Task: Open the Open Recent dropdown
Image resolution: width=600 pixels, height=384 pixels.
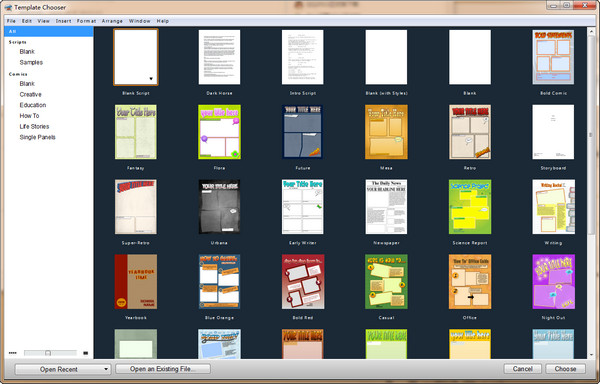Action: coord(63,369)
